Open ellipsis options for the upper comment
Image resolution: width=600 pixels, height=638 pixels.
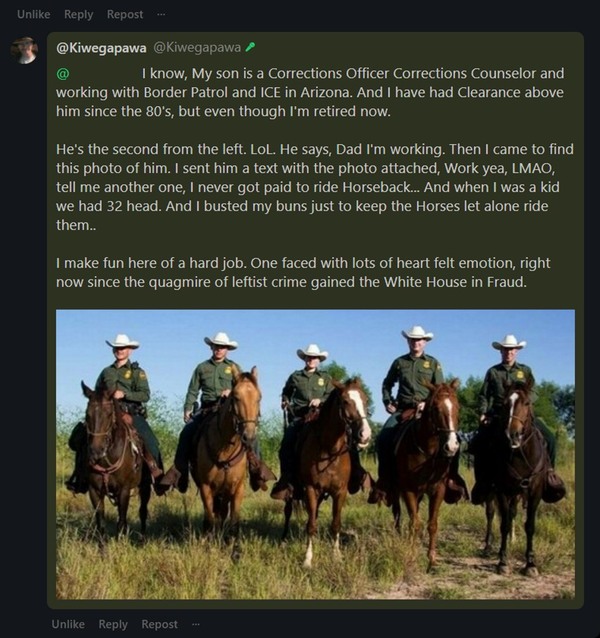point(161,14)
